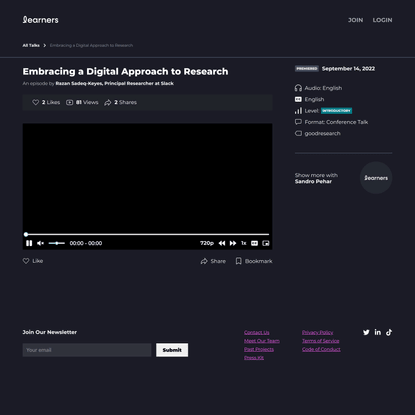Click the video title heading
This screenshot has height=415, width=415.
[x=125, y=72]
